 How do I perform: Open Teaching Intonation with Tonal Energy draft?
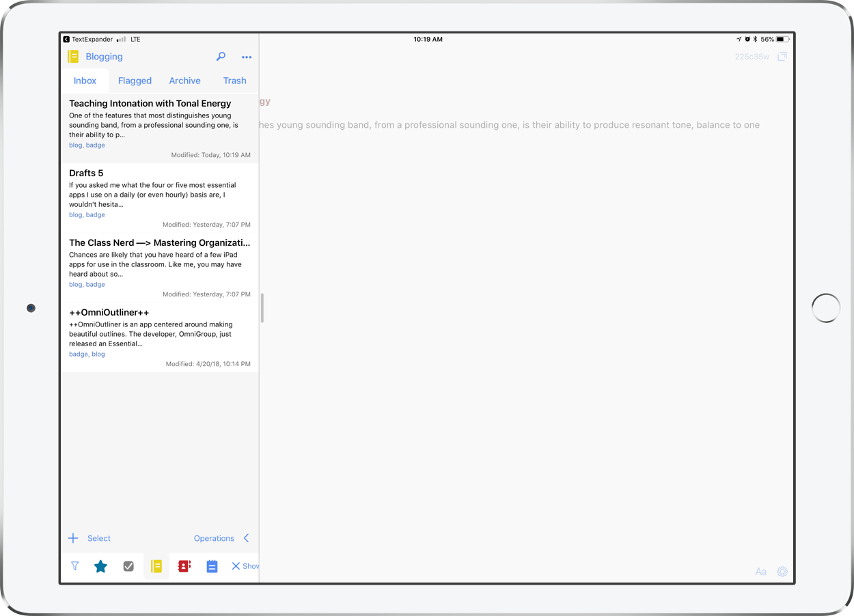[x=160, y=128]
